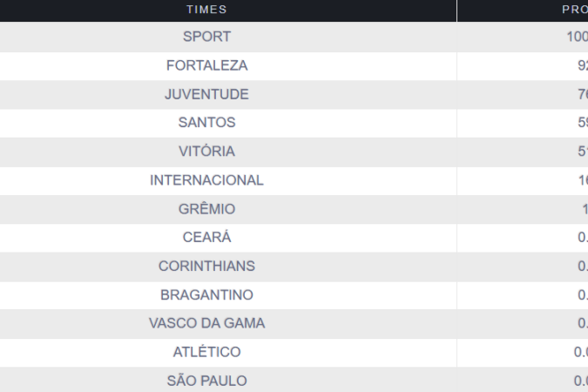588x392 pixels.
Task: Click on JUVENTUDE in the table
Action: (206, 94)
